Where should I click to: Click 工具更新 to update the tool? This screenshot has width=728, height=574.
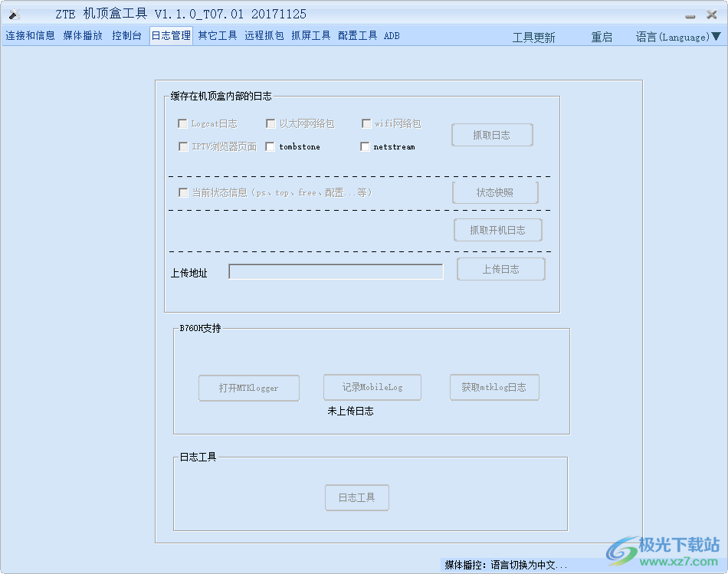(x=533, y=38)
